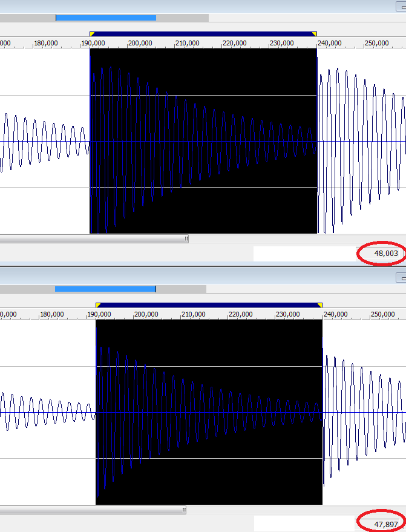The image size is (406, 532).
Task: Click the lower window's selection start marker
Action: click(98, 306)
